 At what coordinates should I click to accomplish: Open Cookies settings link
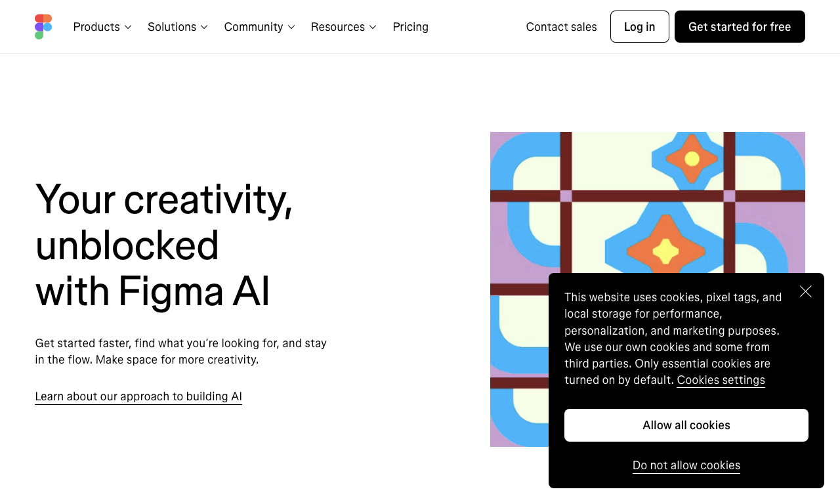tap(721, 380)
